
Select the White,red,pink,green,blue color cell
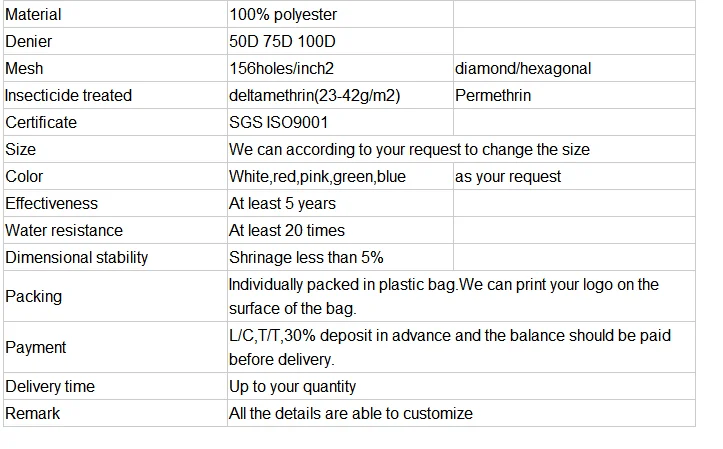coord(317,176)
